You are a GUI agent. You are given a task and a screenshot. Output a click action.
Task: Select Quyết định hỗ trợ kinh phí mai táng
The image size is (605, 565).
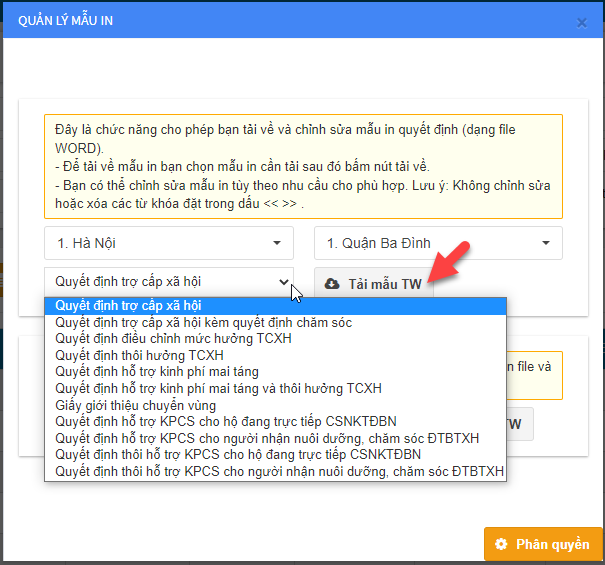click(x=156, y=371)
